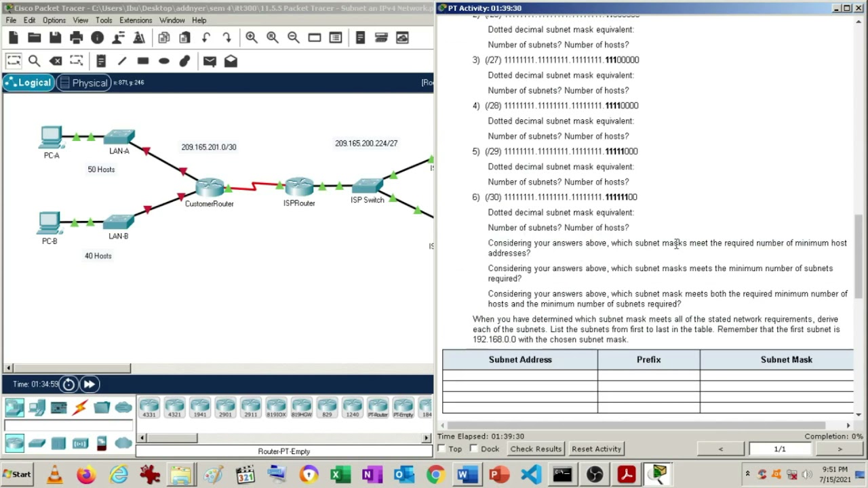Click the New file icon
This screenshot has height=488, width=868.
[14, 38]
